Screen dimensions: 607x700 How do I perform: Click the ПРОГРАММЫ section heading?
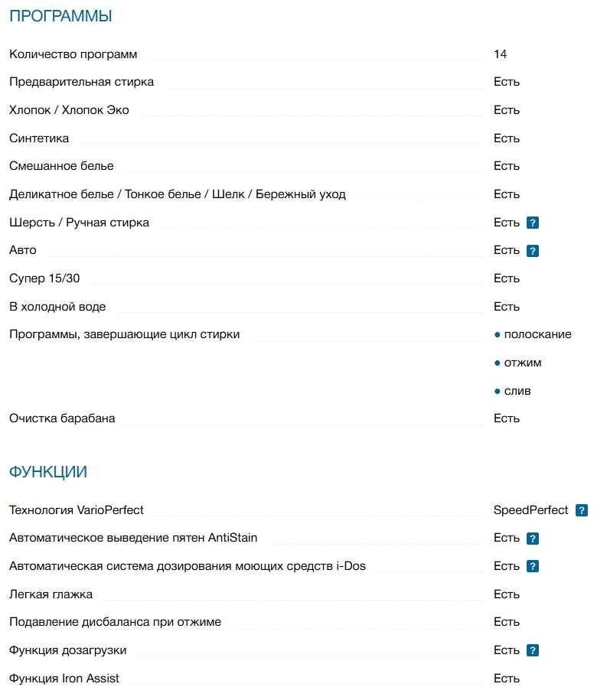[60, 16]
